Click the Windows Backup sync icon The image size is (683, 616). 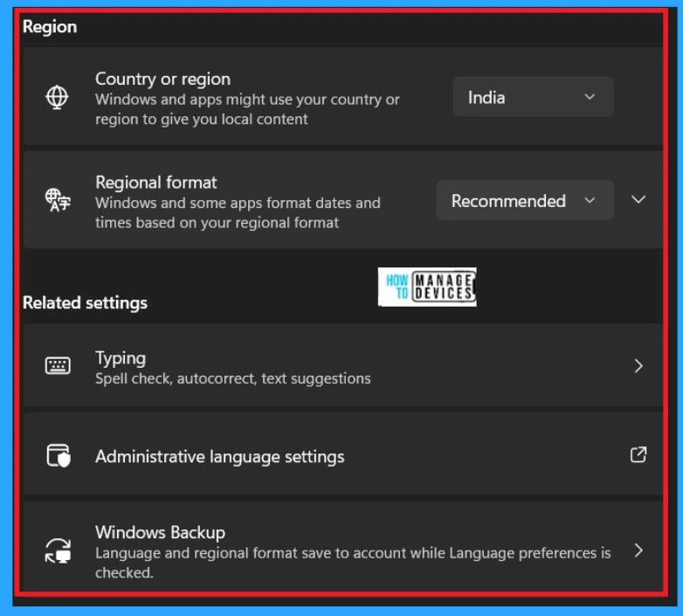click(58, 550)
